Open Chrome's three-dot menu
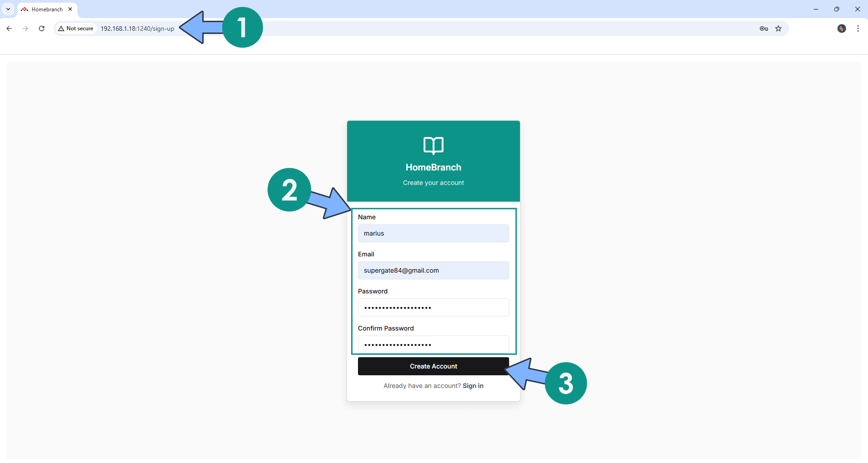868x463 pixels. (x=858, y=28)
